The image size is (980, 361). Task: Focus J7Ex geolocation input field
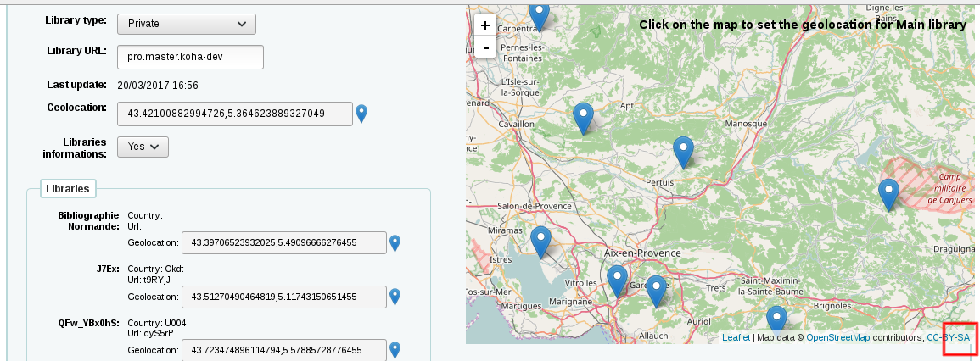tap(283, 297)
